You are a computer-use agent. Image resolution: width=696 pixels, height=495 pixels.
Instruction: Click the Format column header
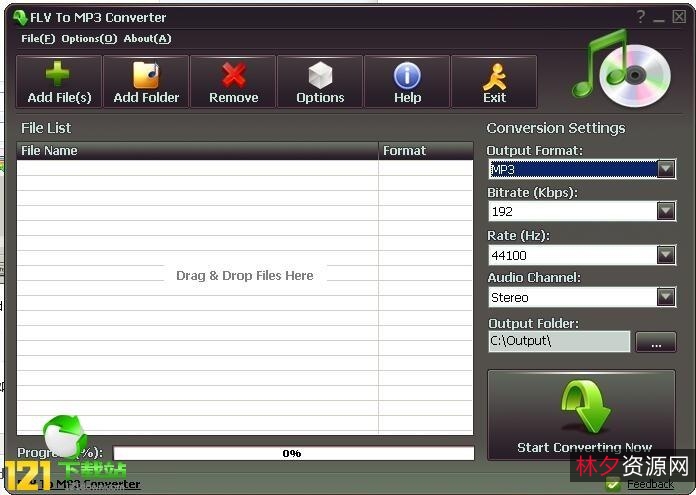[426, 151]
